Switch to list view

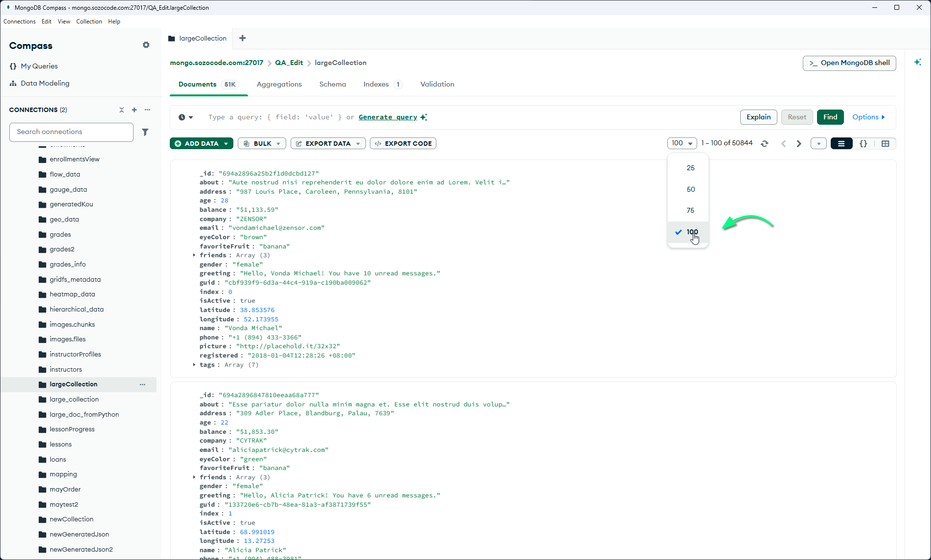(x=841, y=143)
